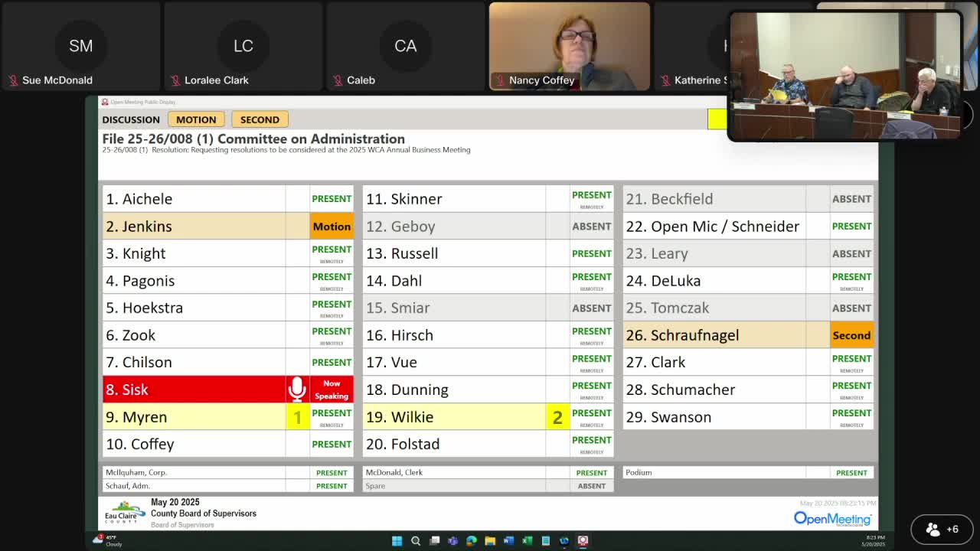Image resolution: width=980 pixels, height=551 pixels.
Task: Click the File 25-26/008 title heading
Action: [253, 139]
